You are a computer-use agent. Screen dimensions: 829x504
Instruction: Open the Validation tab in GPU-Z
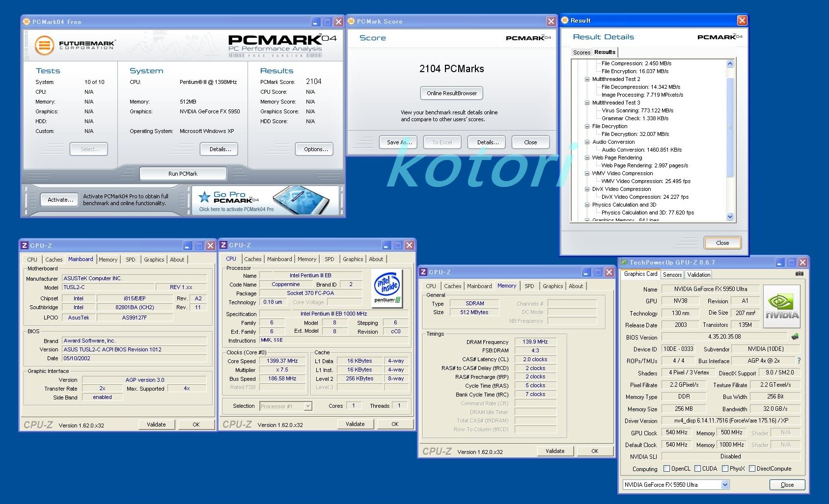point(698,275)
